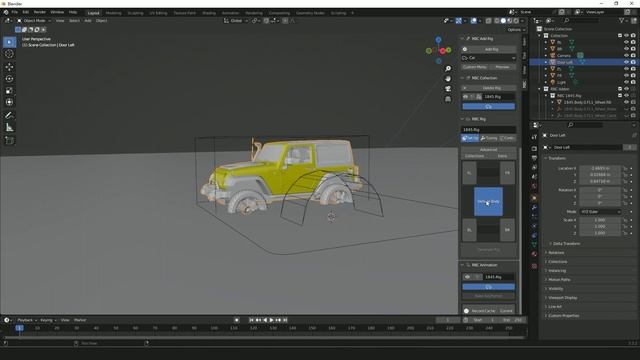Image resolution: width=640 pixels, height=360 pixels.
Task: Click the Add Rig button
Action: pos(489,49)
